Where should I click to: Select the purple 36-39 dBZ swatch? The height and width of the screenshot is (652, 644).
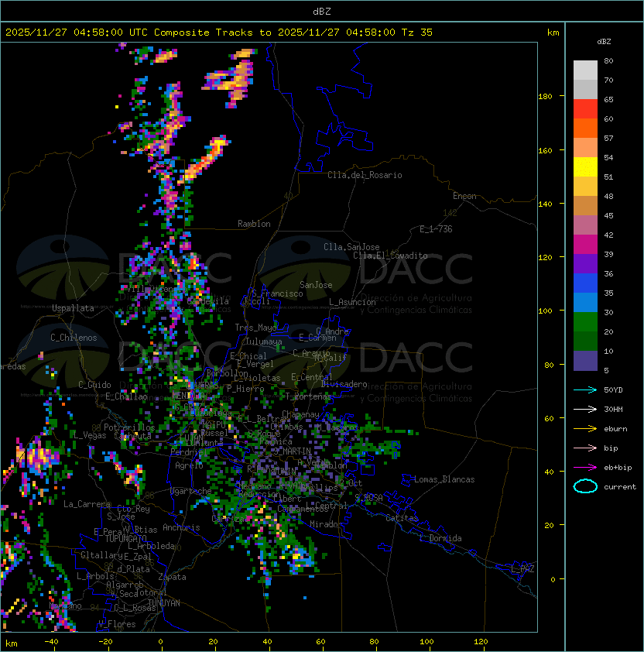(x=585, y=263)
